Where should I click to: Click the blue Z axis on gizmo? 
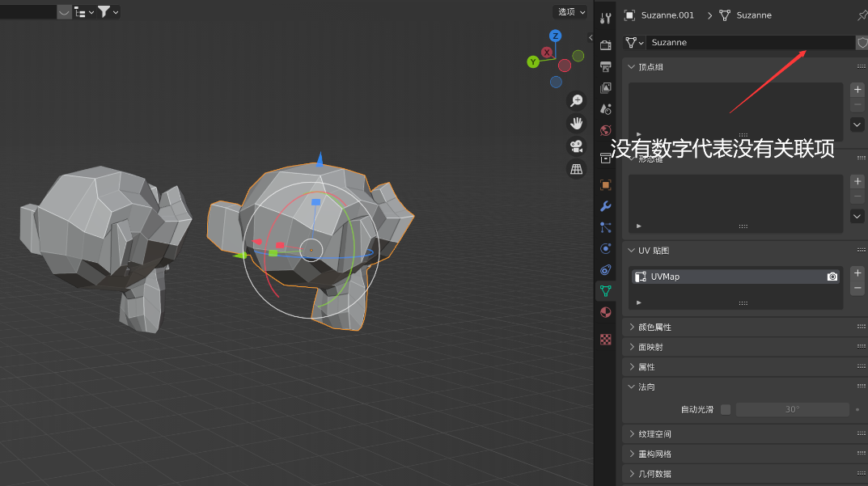(x=555, y=36)
